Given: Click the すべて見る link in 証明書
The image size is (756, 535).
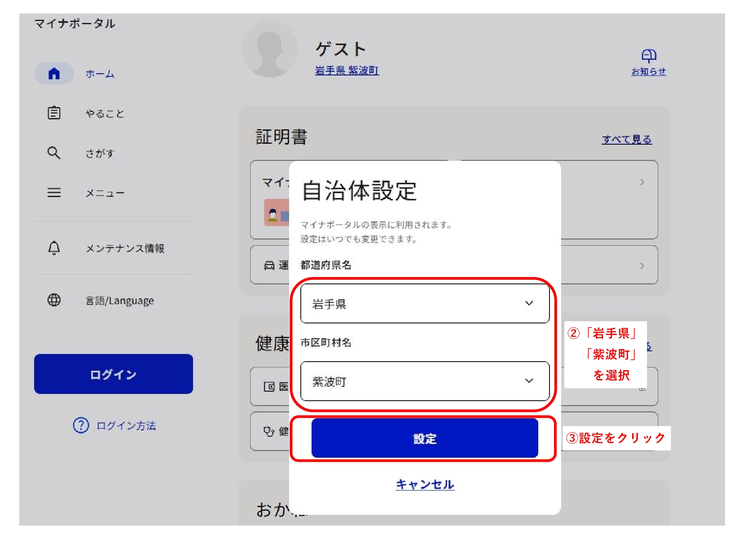Looking at the screenshot, I should coord(626,140).
